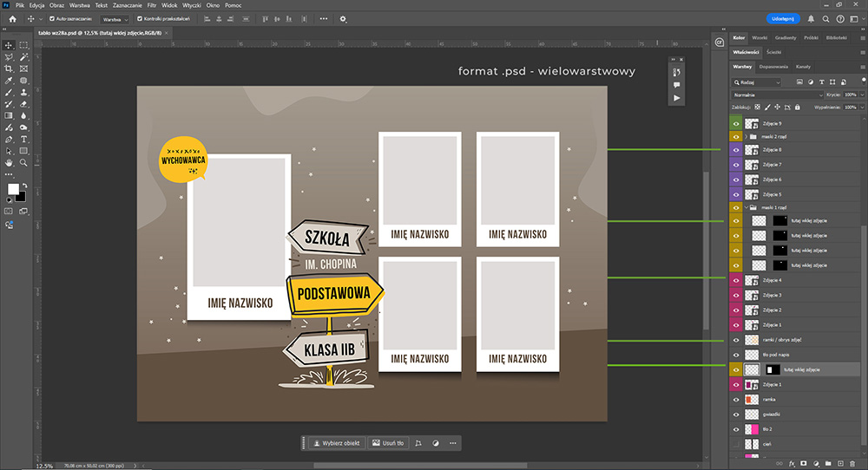The width and height of the screenshot is (868, 470).
Task: Open the Wypełnienie fill dropdown arrow
Action: [862, 108]
